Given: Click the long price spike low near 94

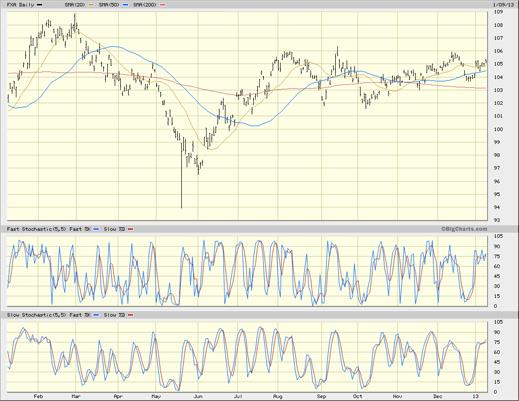Looking at the screenshot, I should (x=181, y=207).
